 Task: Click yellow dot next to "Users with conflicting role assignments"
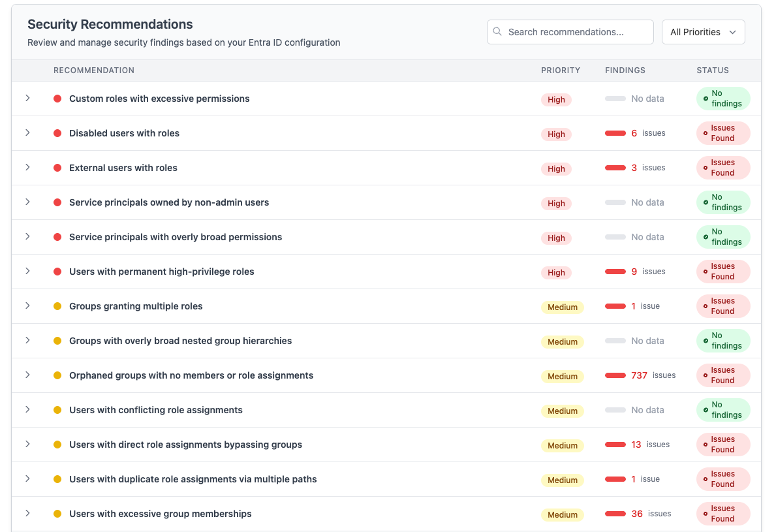[59, 410]
